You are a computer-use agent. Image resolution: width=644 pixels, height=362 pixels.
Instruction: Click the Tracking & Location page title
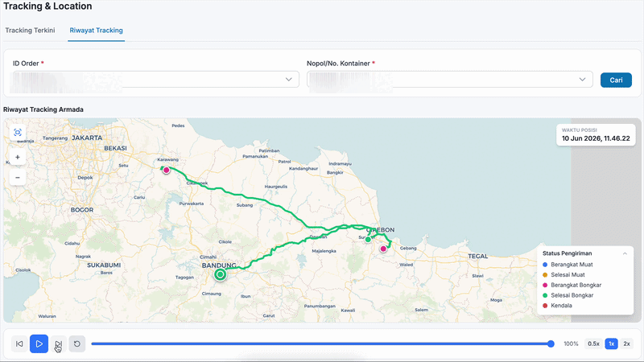47,6
